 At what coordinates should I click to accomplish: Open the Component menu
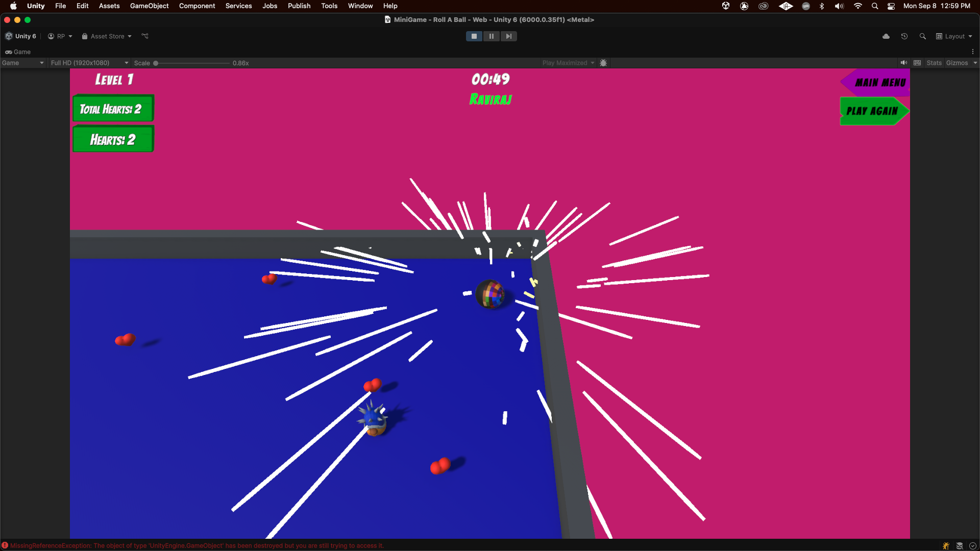tap(197, 6)
